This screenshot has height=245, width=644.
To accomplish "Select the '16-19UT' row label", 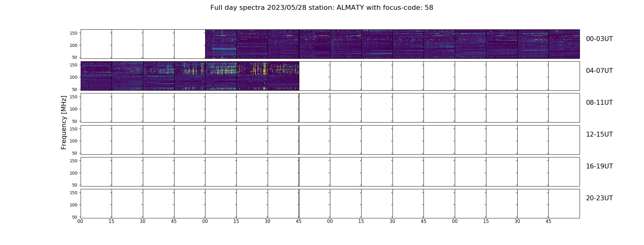I will coord(599,166).
